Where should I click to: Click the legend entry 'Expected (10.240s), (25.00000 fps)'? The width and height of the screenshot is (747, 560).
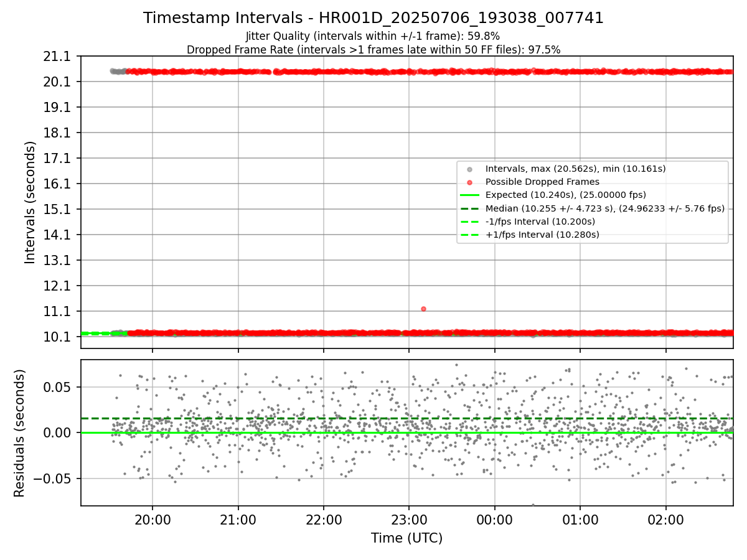566,195
